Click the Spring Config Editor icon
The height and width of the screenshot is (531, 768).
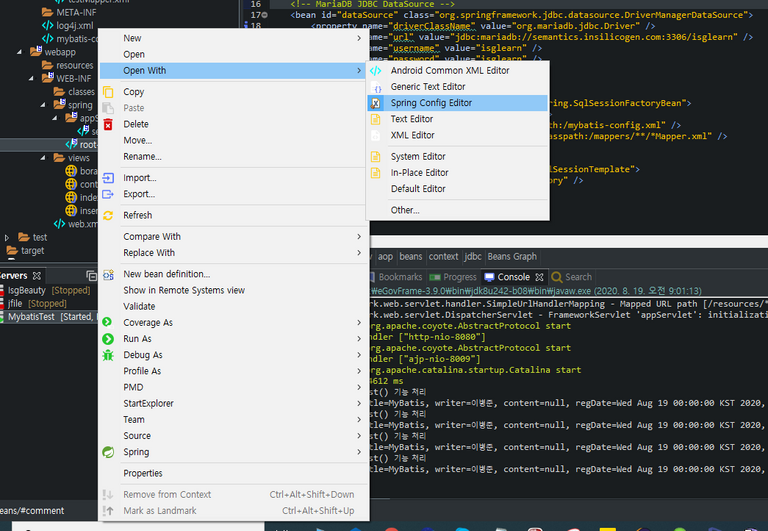pyautogui.click(x=376, y=103)
